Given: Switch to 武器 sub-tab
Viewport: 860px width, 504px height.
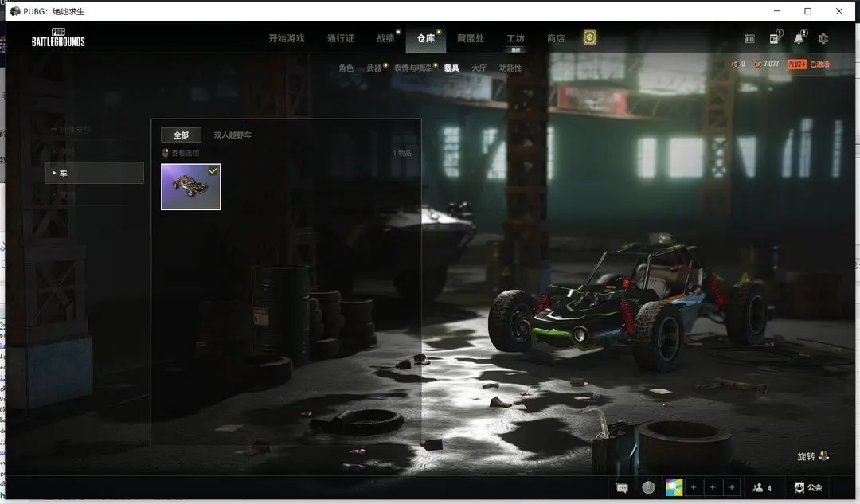Looking at the screenshot, I should [374, 68].
